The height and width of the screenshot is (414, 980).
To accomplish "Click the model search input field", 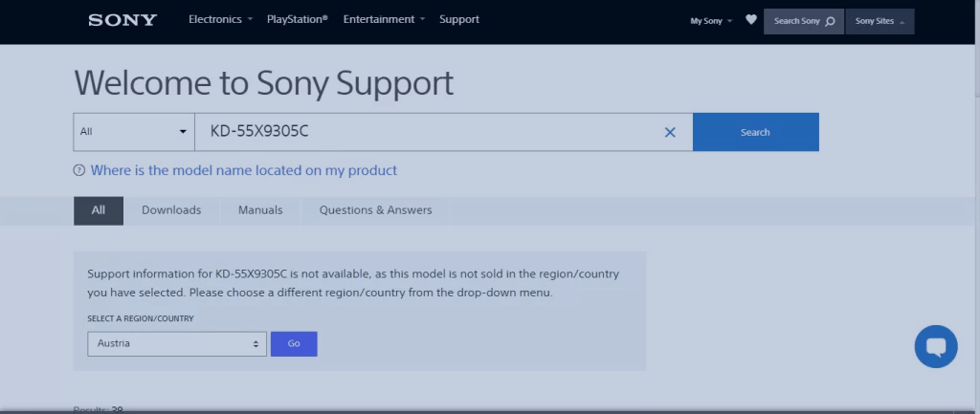I will click(x=444, y=132).
